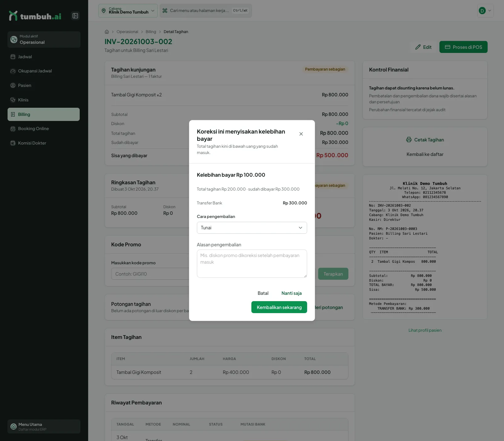Open Okupansi Jadwal in the sidebar
Viewport: 504px width, 441px height.
43,71
